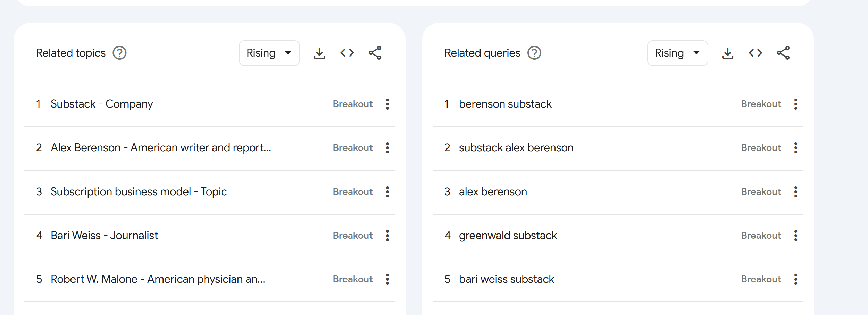Embed the Related topics widget
The height and width of the screenshot is (315, 868).
pyautogui.click(x=347, y=53)
